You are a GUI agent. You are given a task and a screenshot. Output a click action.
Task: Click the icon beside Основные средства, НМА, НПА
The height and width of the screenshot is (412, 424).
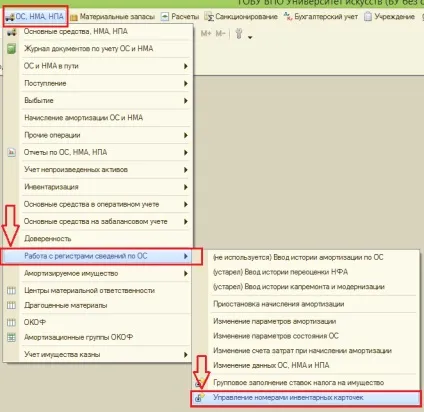(12, 32)
